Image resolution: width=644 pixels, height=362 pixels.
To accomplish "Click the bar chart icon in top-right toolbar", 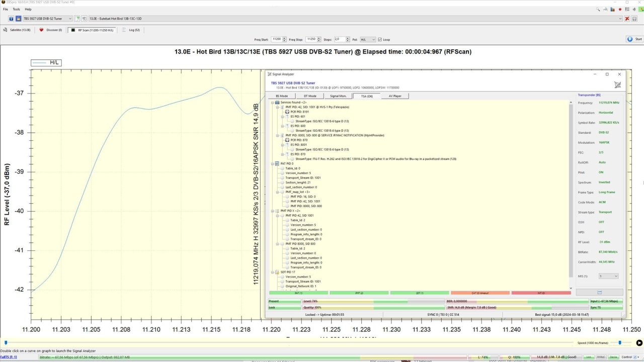I will tap(613, 9).
